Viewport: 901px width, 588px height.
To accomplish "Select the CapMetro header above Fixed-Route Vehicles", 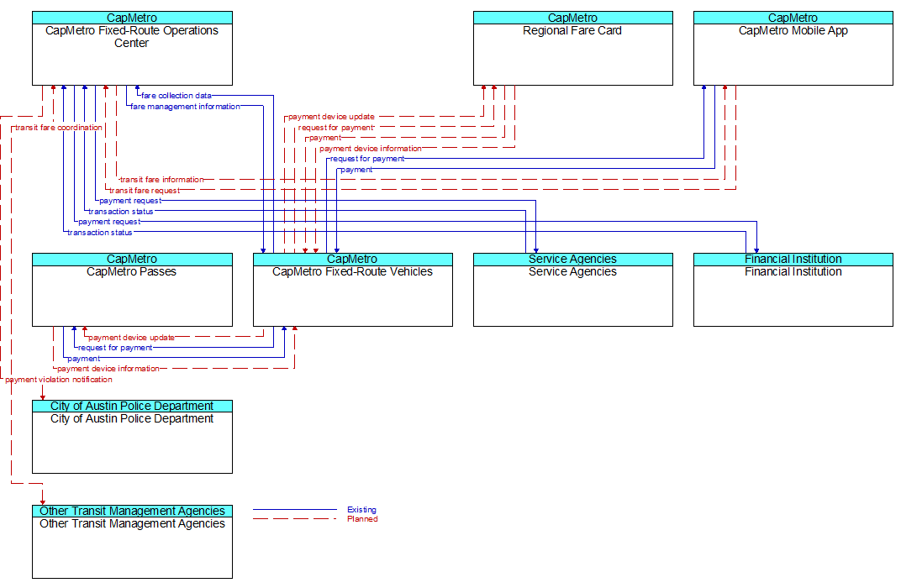I will pos(353,260).
